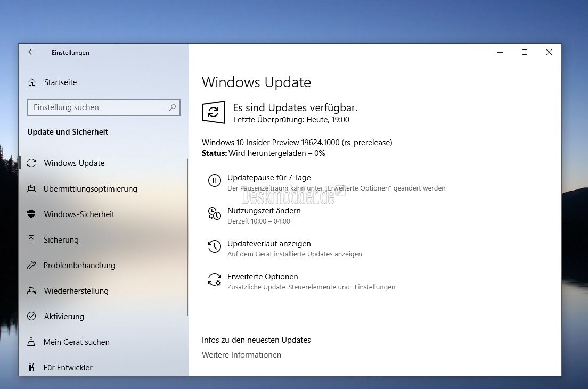Click the Infos zu den neuesten Updates text

pos(256,340)
